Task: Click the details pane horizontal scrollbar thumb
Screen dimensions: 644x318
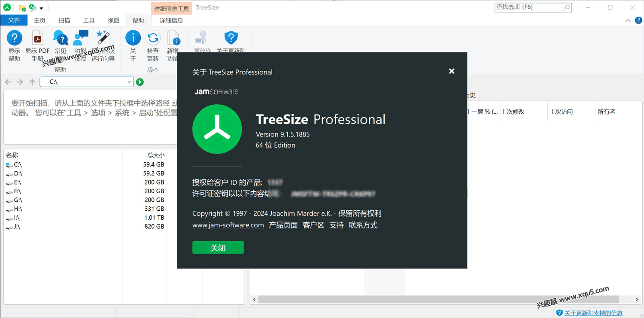Action: [x=438, y=300]
